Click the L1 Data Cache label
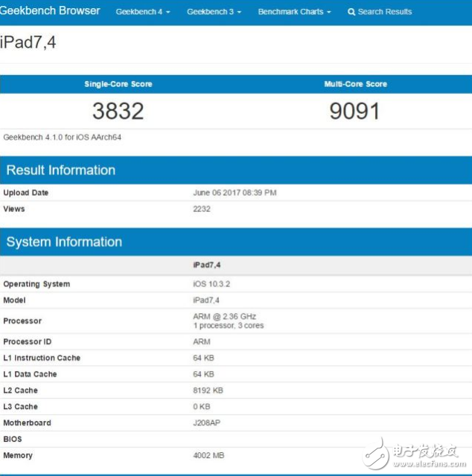The height and width of the screenshot is (476, 472). 30,374
